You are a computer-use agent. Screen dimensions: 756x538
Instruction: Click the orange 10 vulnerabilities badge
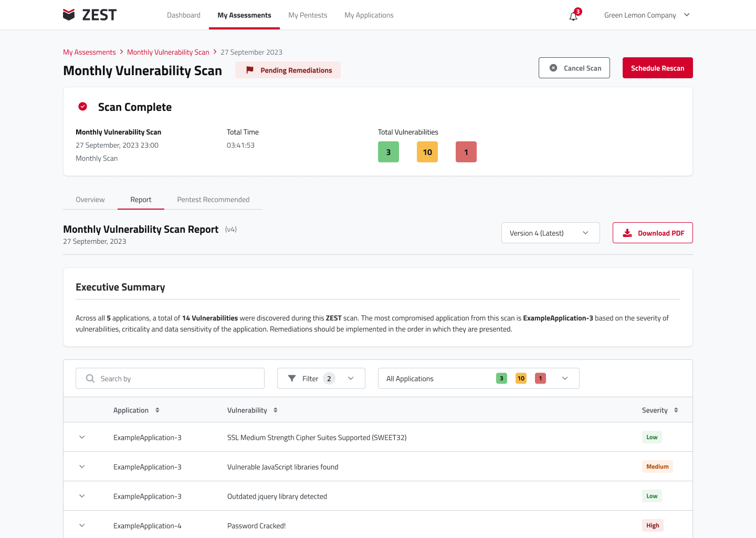(427, 152)
